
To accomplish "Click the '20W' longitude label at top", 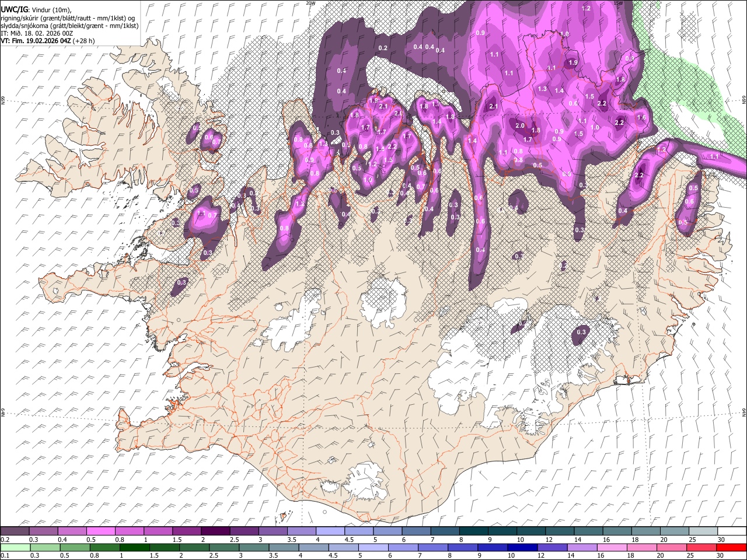I will click(x=310, y=3).
